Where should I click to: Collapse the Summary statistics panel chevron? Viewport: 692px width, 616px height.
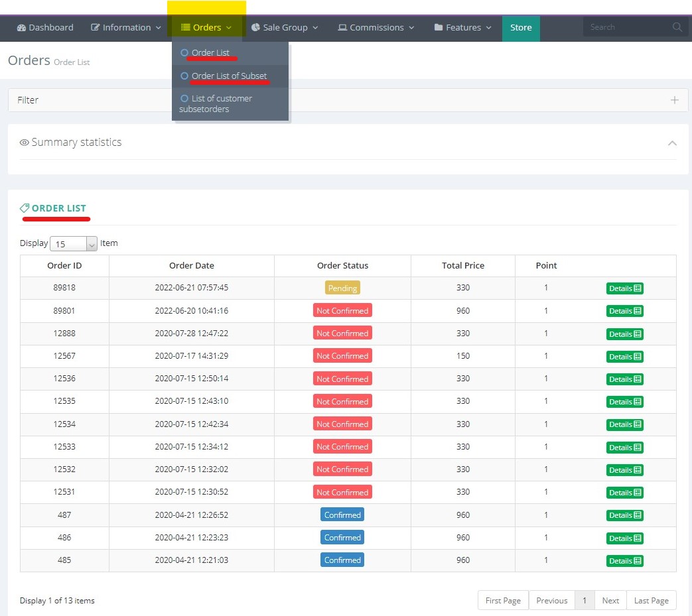pyautogui.click(x=672, y=143)
